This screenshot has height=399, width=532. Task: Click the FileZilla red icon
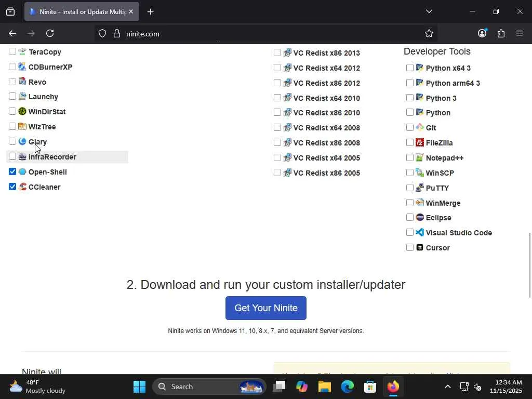420,142
